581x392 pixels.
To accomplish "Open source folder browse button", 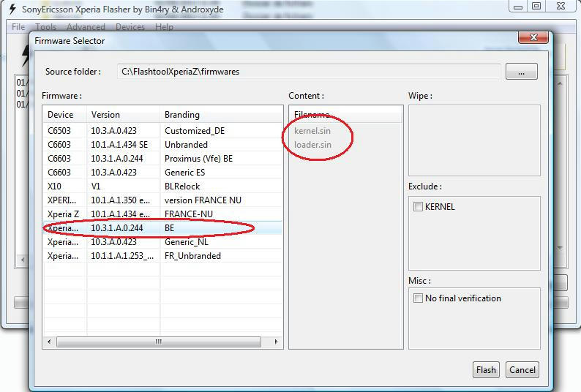I will (x=521, y=72).
